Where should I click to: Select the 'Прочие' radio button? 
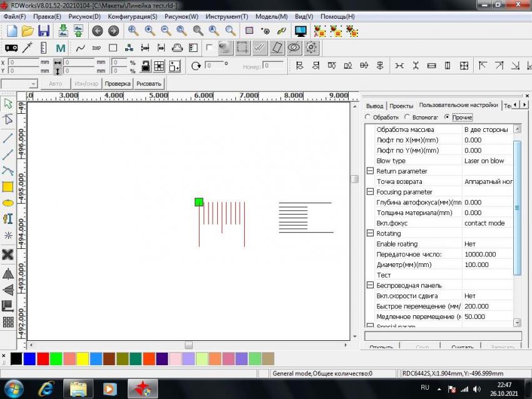tap(447, 117)
